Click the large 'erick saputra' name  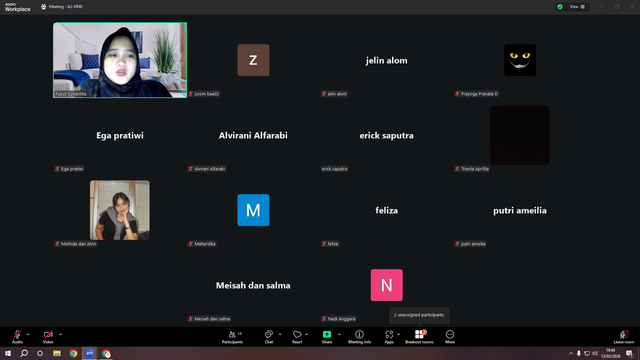coord(387,136)
